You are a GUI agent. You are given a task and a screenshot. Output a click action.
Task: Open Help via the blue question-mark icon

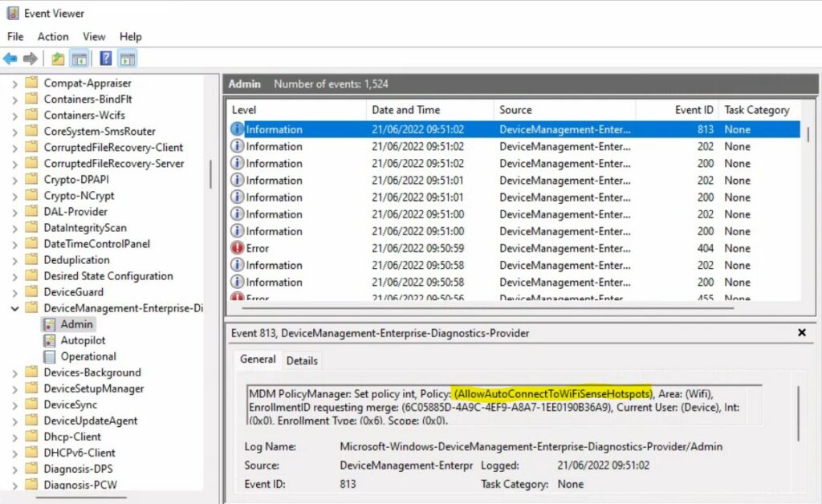(x=105, y=58)
